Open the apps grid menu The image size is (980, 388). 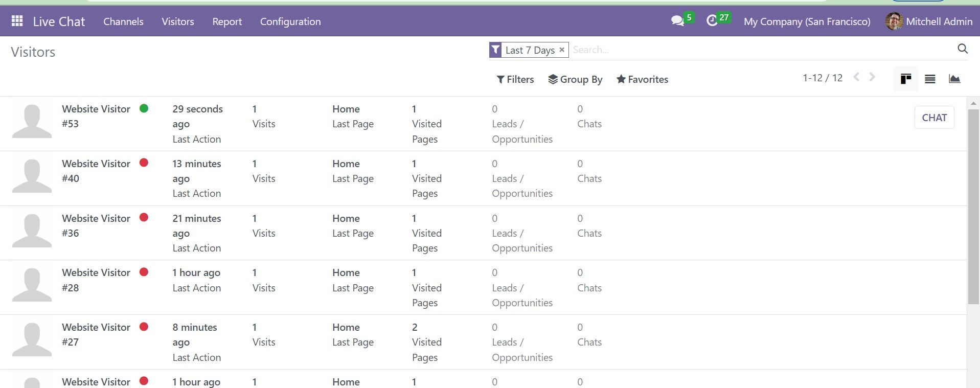[x=17, y=21]
